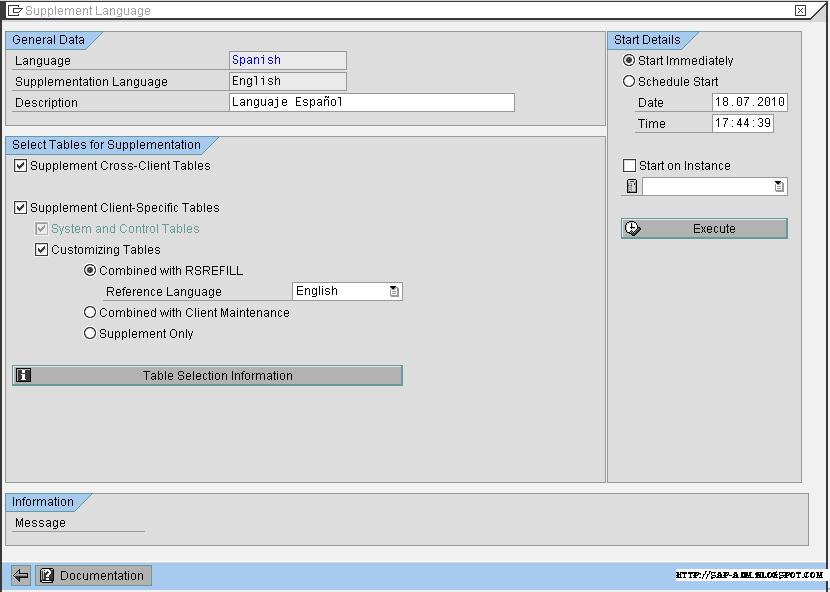Disable the Customizing Tables checkbox
This screenshot has width=830, height=592.
coord(41,249)
